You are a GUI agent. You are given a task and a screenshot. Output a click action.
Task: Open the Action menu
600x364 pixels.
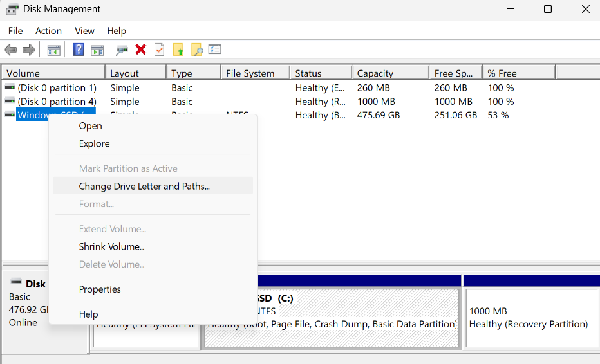coord(48,31)
